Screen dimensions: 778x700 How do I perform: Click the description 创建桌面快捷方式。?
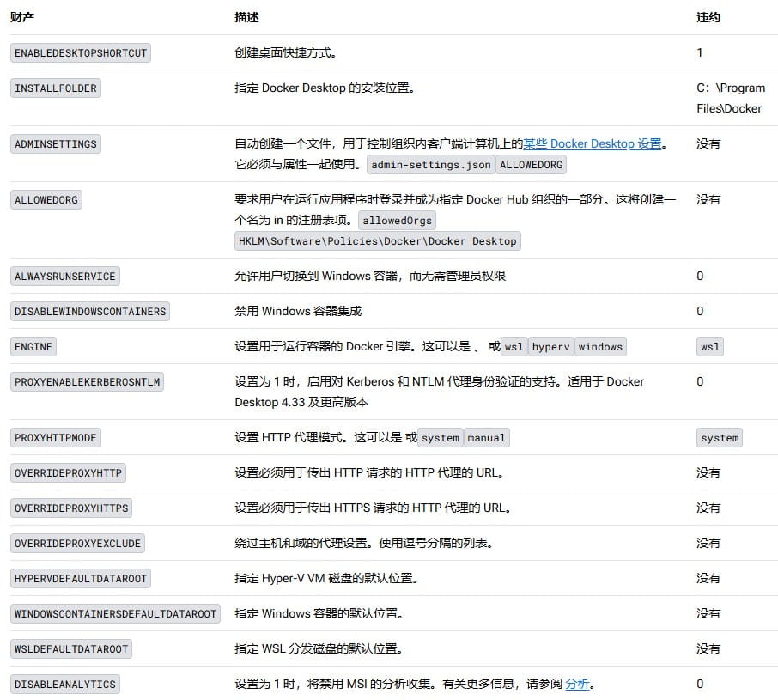286,52
